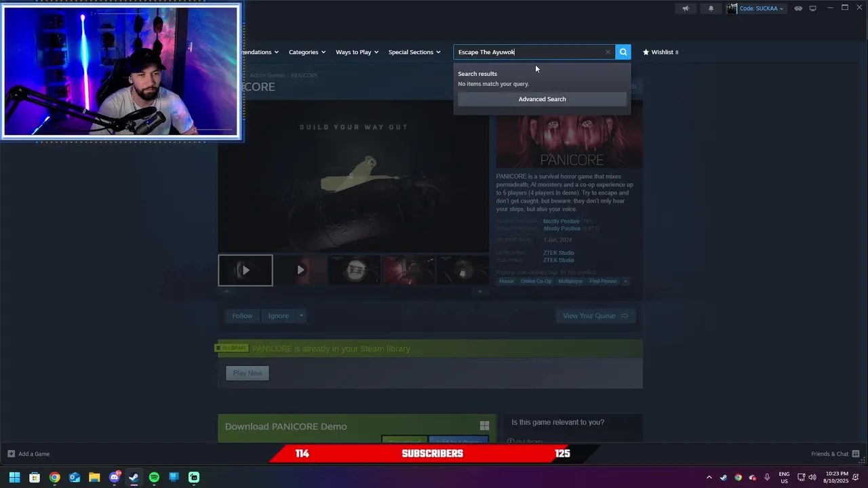Click the Play Now button
The width and height of the screenshot is (868, 488).
[x=248, y=373]
